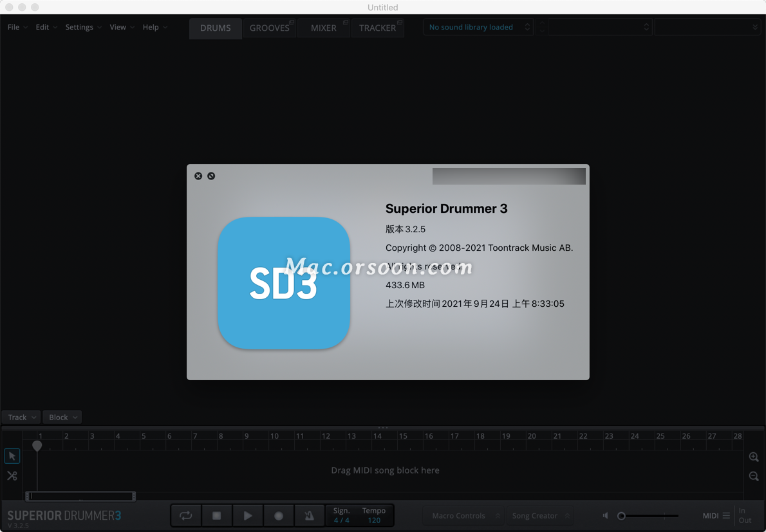Open the Edit menu

pyautogui.click(x=46, y=27)
